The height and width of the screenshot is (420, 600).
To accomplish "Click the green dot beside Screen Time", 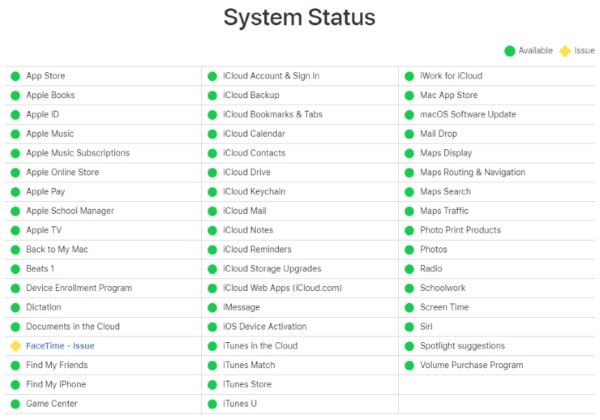I will (x=409, y=308).
